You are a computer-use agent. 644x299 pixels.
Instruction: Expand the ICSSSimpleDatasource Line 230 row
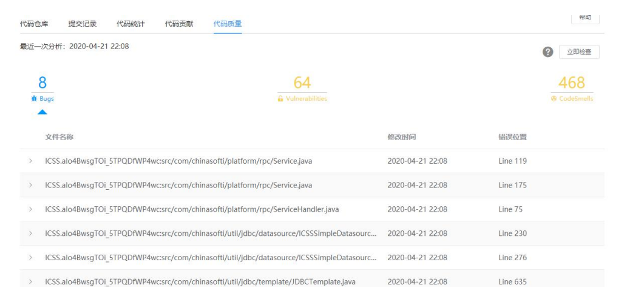pyautogui.click(x=30, y=233)
